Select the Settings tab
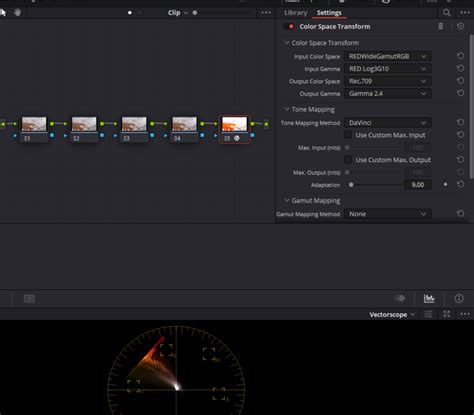This screenshot has width=474, height=415. 329,13
